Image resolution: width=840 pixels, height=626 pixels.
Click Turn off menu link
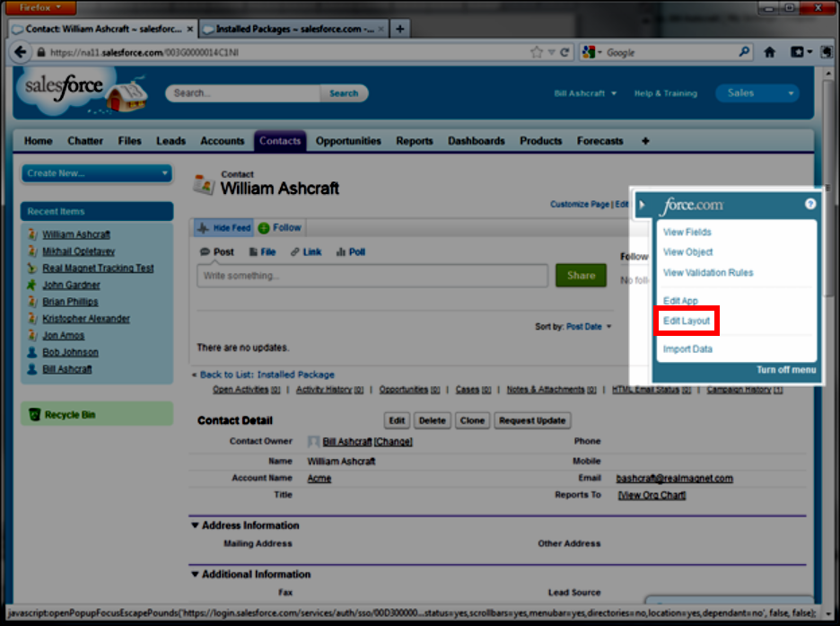[x=786, y=370]
